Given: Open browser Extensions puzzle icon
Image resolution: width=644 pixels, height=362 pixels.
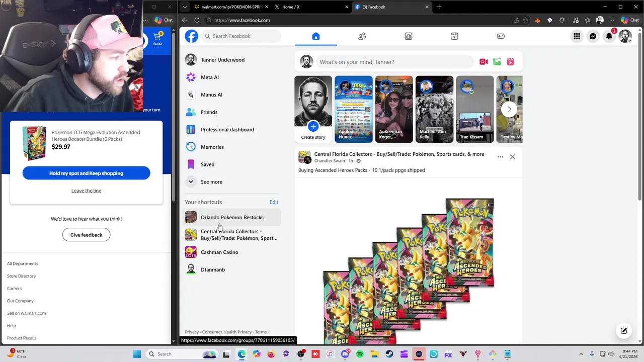Looking at the screenshot, I should 562,20.
